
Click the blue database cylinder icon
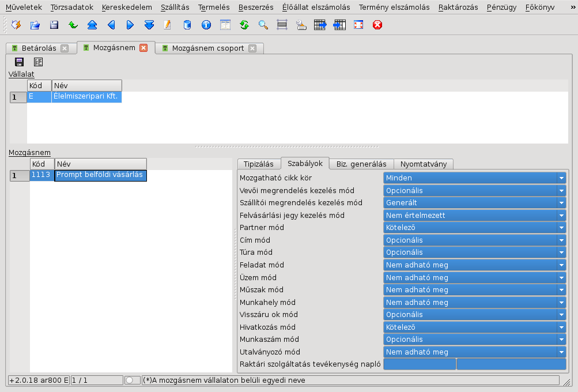[x=187, y=25]
